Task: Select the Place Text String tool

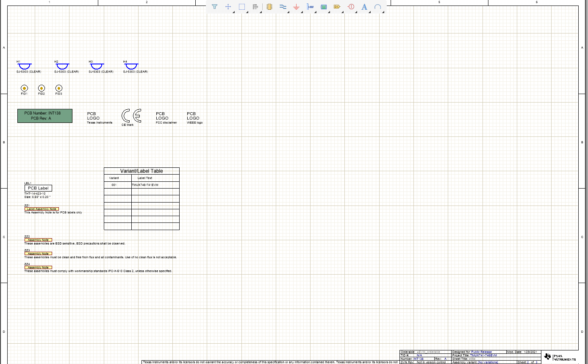Action: click(x=364, y=7)
